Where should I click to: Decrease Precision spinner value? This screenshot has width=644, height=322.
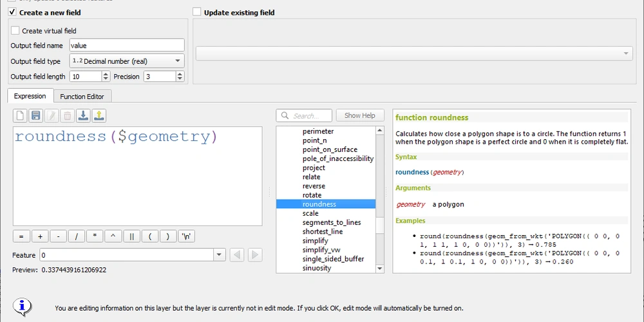(180, 79)
